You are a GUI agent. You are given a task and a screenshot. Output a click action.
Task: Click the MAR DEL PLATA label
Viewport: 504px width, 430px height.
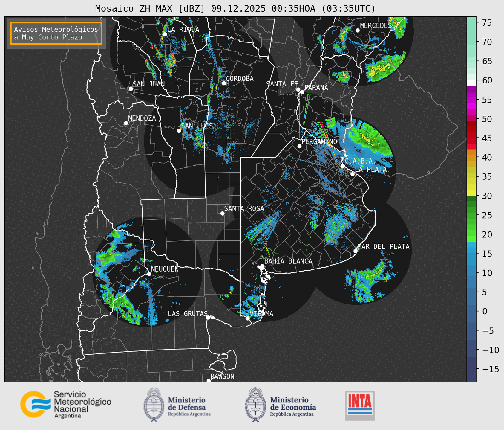(383, 247)
